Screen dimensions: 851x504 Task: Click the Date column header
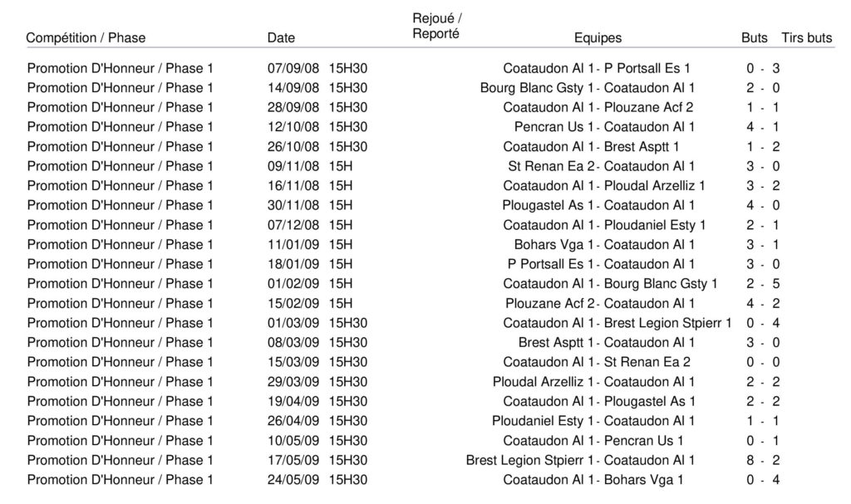(281, 38)
